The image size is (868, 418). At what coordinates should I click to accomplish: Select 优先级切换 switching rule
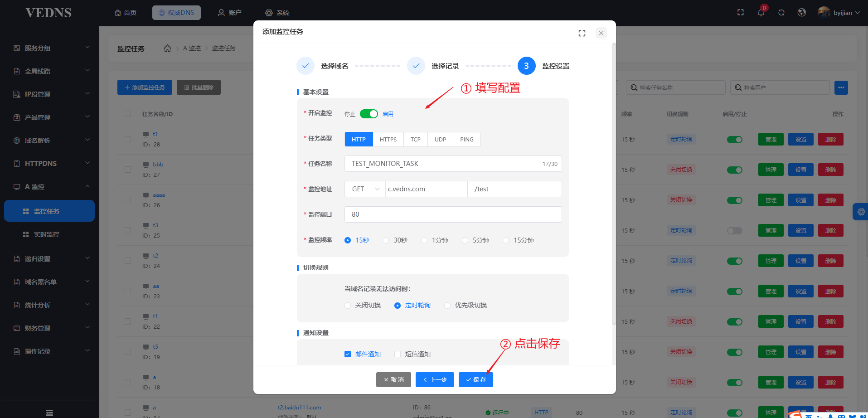pos(466,306)
